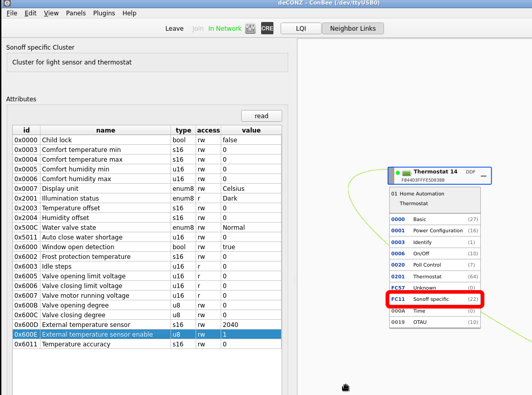The image size is (532, 395).
Task: Click the green status dot on Thermostat 14
Action: tap(398, 173)
